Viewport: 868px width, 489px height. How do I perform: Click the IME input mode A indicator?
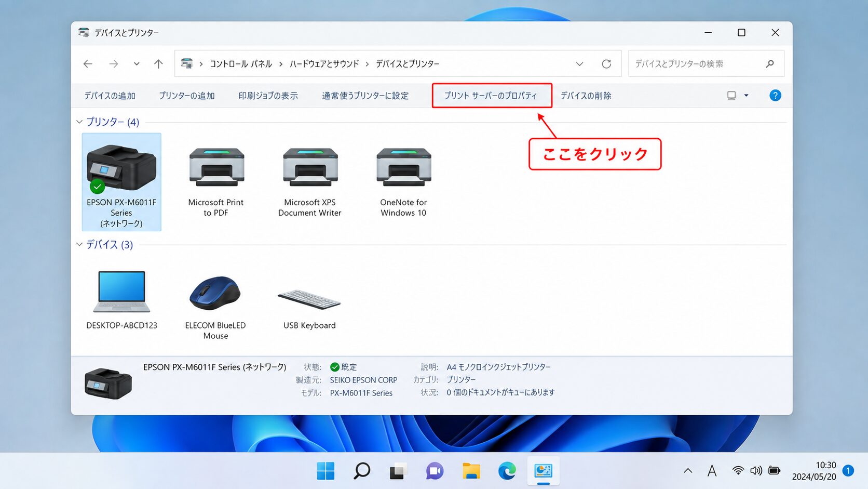click(712, 471)
